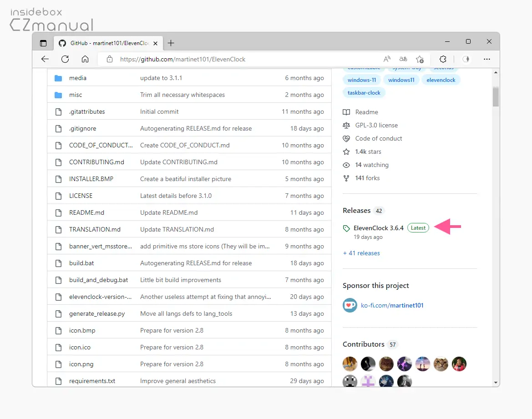Viewport: 532px width, 419px height.
Task: Open browser extensions puzzle icon
Action: coord(443,59)
